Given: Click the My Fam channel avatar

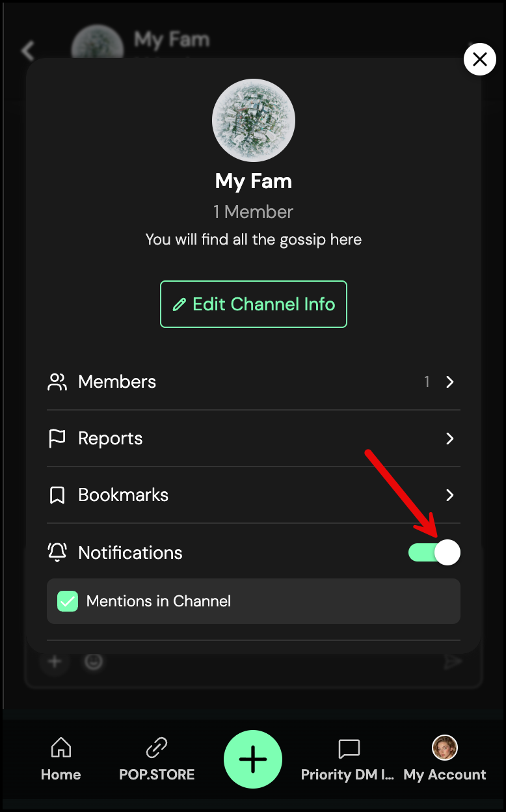Looking at the screenshot, I should click(x=254, y=120).
